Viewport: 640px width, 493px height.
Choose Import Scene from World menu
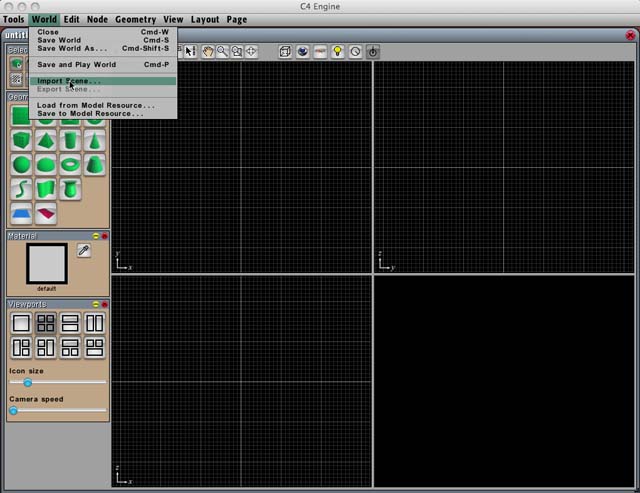point(69,81)
